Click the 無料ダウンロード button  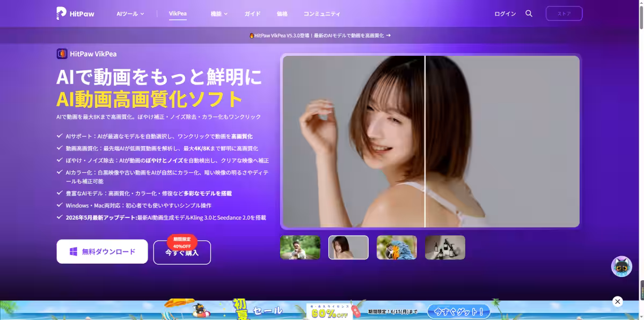pos(102,251)
